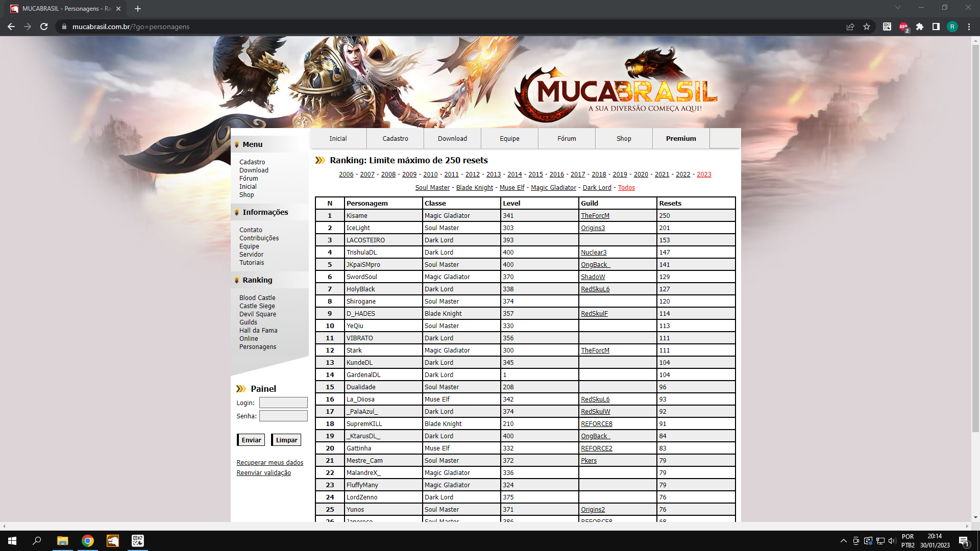Open Chrome three-dot menu
The width and height of the screenshot is (980, 551).
click(x=969, y=27)
